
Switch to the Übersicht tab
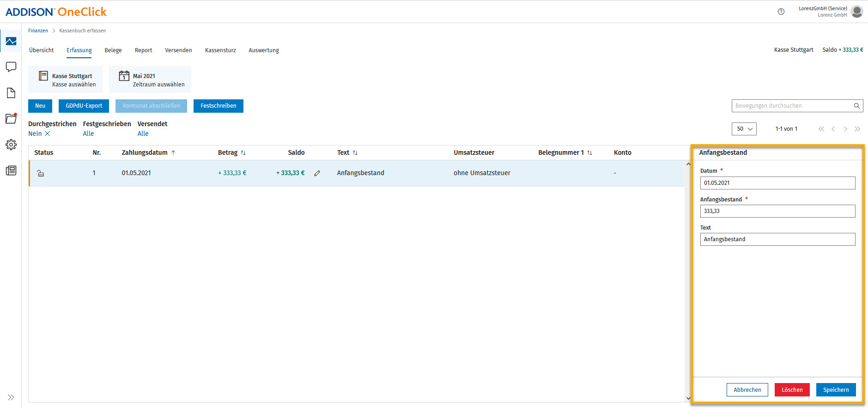42,50
